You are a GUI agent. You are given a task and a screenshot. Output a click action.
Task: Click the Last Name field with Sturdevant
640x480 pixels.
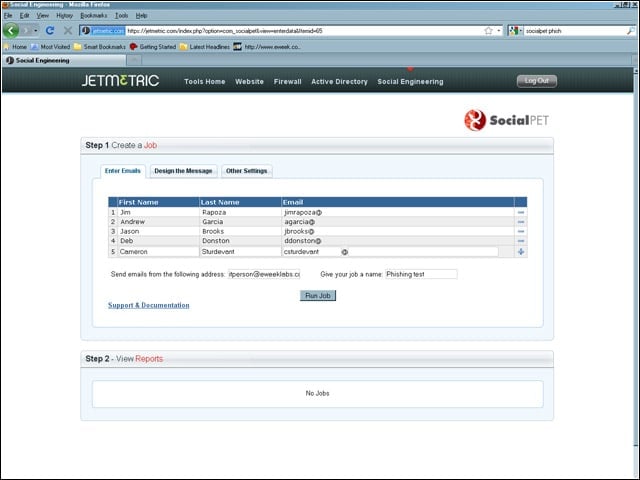[x=240, y=252]
